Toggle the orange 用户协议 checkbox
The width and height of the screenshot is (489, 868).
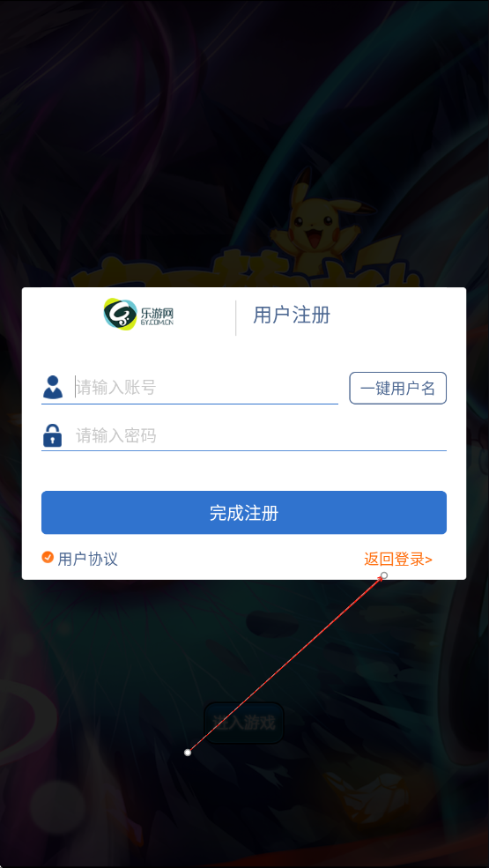click(x=48, y=557)
